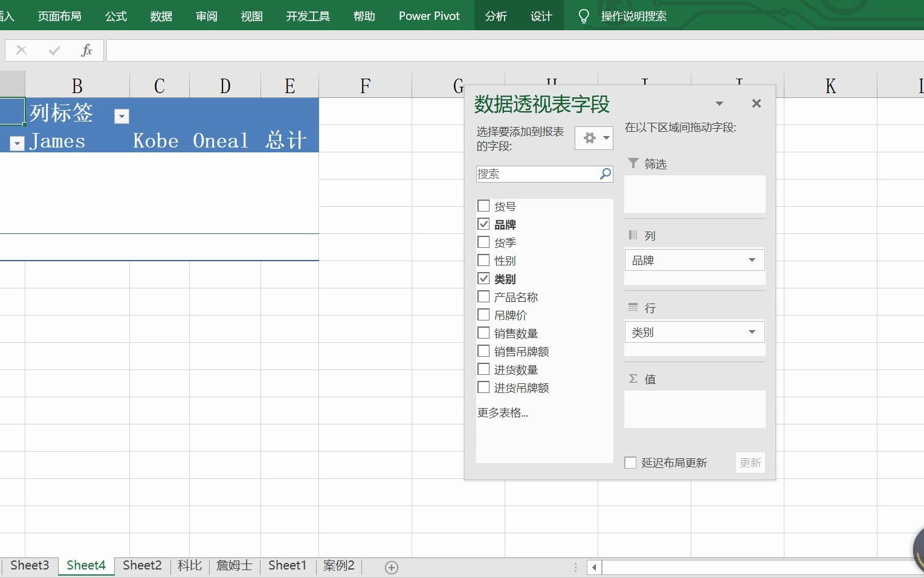Viewport: 924px width, 578px height.
Task: Open the pivot fields gear tools menu
Action: pyautogui.click(x=594, y=138)
